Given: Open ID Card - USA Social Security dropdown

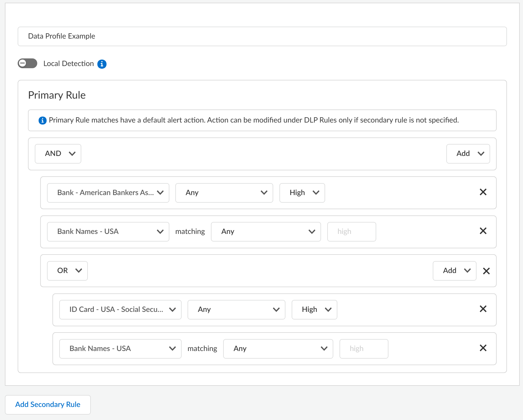Looking at the screenshot, I should point(120,309).
